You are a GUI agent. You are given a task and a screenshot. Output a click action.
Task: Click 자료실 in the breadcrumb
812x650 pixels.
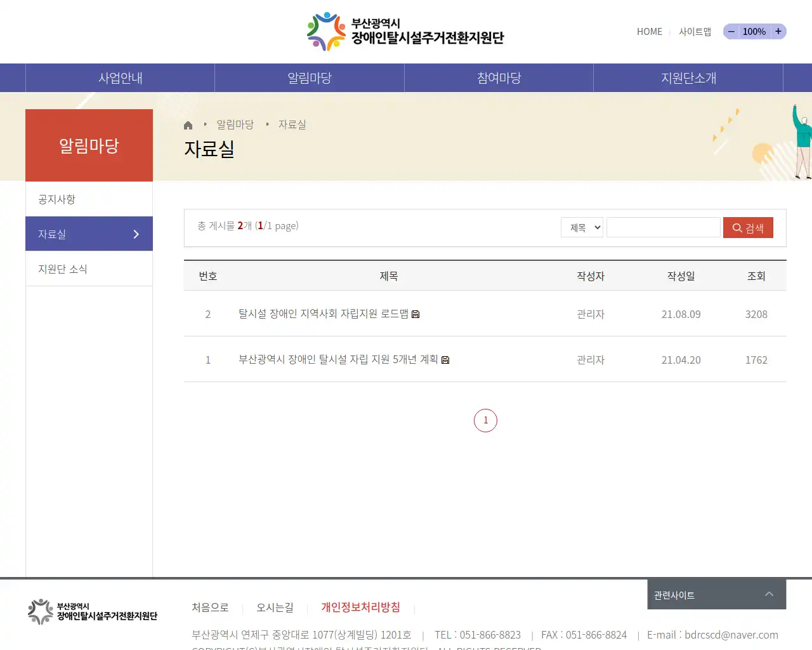click(292, 124)
